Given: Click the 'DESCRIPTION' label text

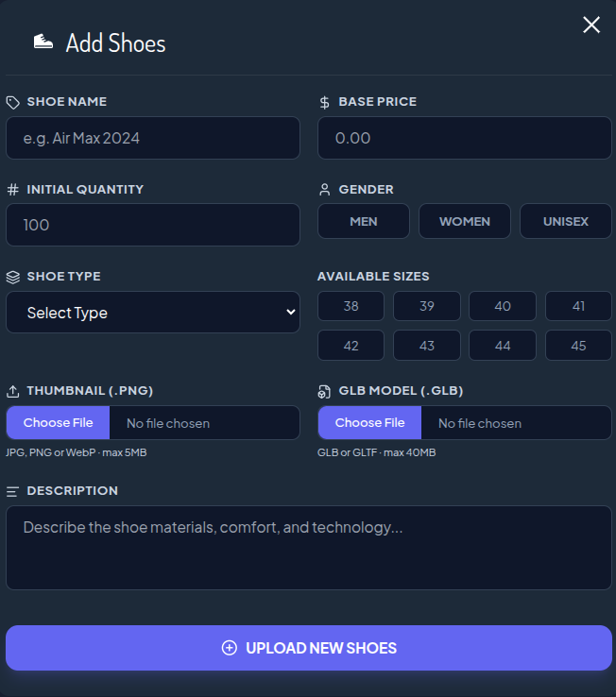Looking at the screenshot, I should 72,491.
